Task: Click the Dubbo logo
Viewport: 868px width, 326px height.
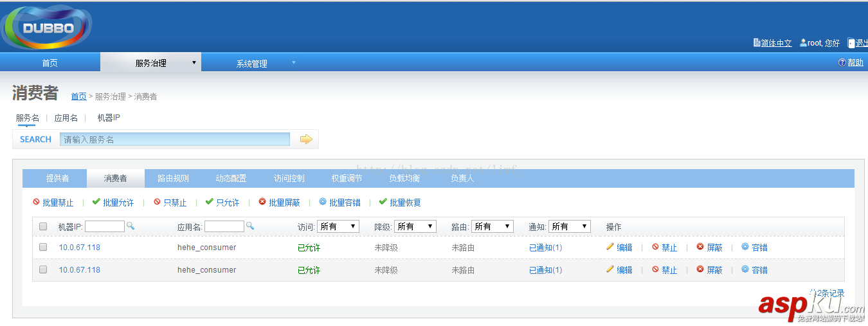Action: tap(46, 27)
